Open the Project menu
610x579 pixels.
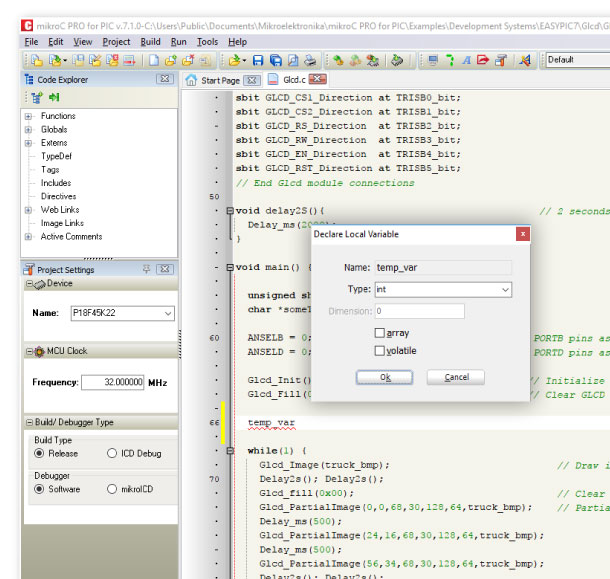(116, 42)
